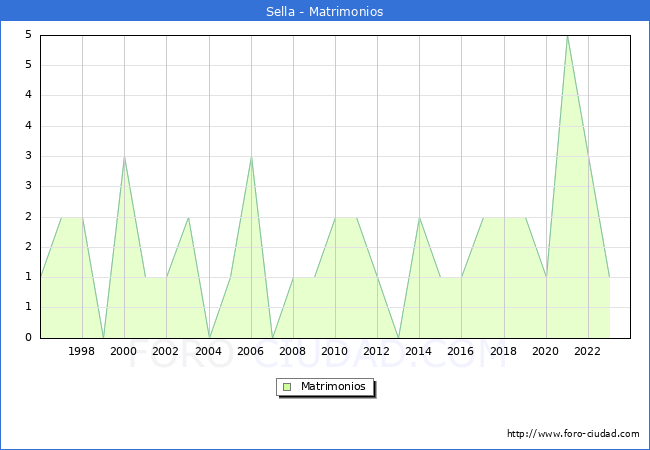Click the 2014 peak data point
The width and height of the screenshot is (650, 450).
419,217
